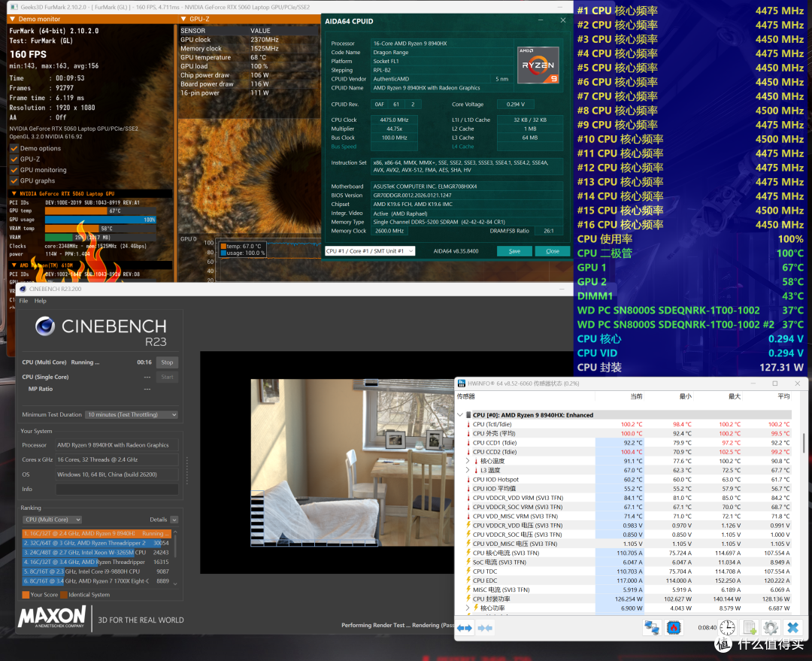Click HWiNFO title bar app icon
The image size is (812, 661).
(462, 384)
